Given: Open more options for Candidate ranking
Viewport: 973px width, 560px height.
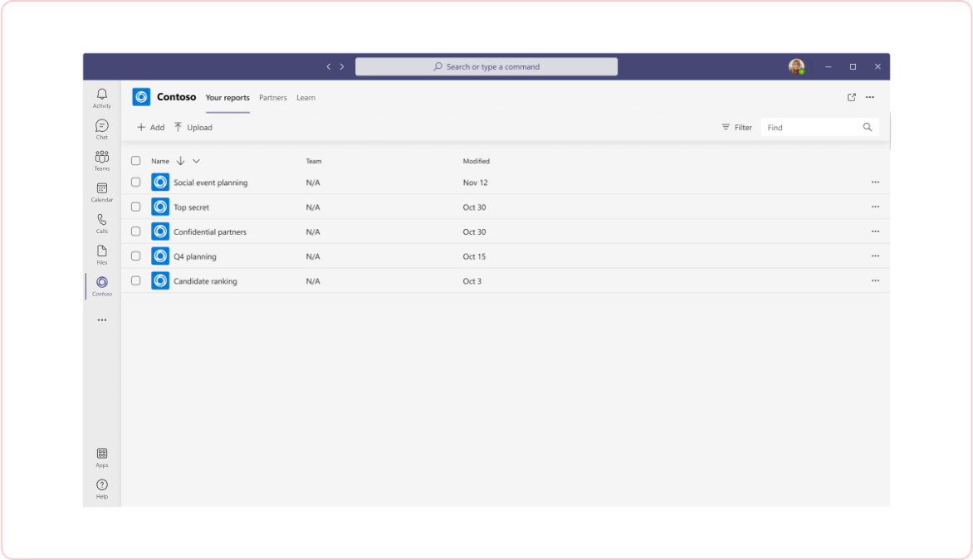Looking at the screenshot, I should [x=875, y=281].
